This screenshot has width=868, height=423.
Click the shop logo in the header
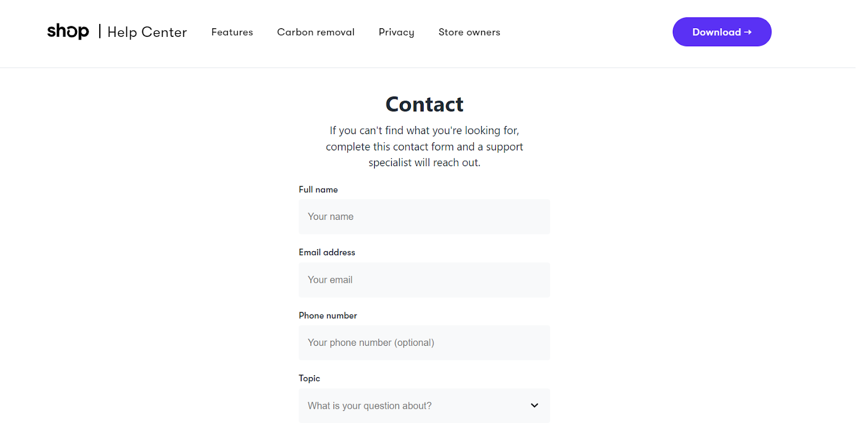[x=68, y=31]
